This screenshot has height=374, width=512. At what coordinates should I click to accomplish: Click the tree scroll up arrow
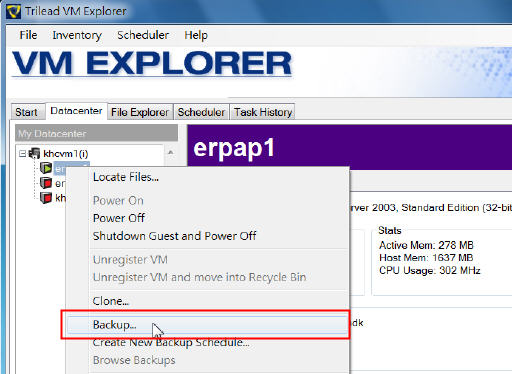pos(170,152)
